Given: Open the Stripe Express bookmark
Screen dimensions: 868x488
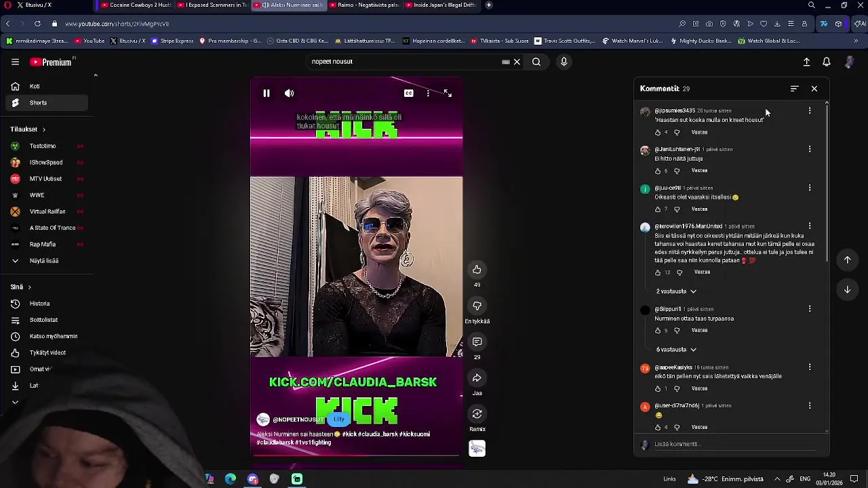Looking at the screenshot, I should click(x=173, y=41).
